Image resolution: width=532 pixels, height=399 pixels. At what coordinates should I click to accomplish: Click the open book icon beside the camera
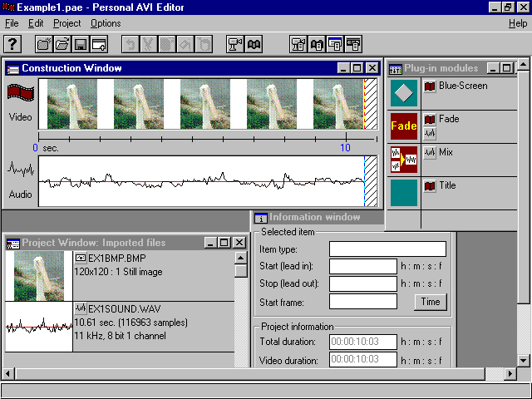click(254, 44)
